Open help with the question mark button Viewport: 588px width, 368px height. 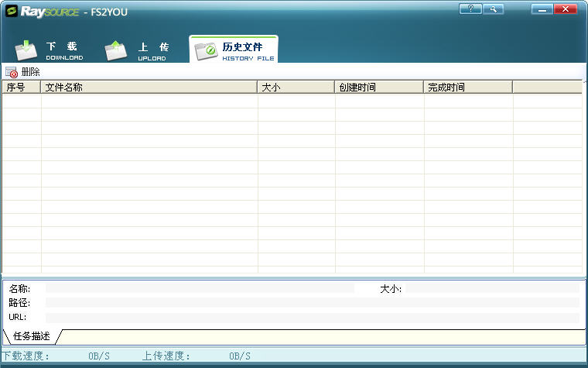[x=470, y=9]
